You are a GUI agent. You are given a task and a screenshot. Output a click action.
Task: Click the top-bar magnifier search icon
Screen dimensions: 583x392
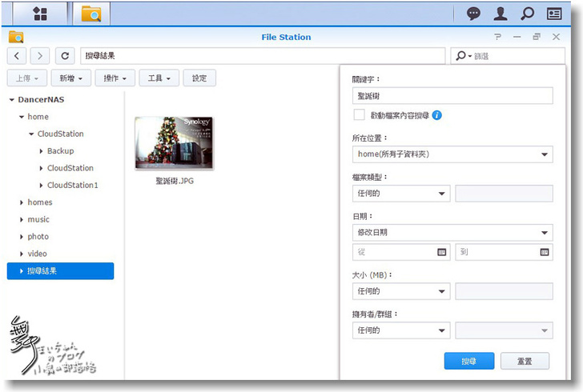527,14
